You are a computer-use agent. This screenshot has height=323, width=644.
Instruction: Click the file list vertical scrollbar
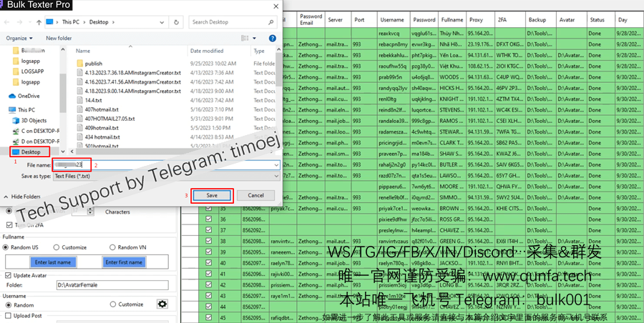pyautogui.click(x=279, y=70)
